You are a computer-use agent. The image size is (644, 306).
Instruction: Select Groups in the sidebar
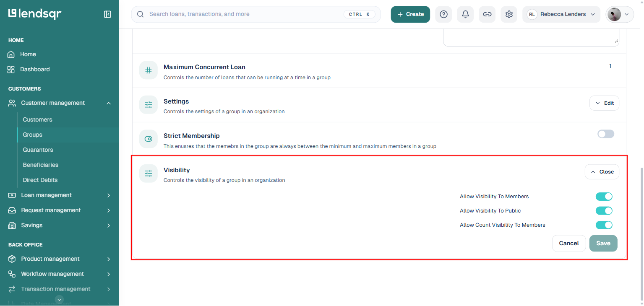pos(32,135)
